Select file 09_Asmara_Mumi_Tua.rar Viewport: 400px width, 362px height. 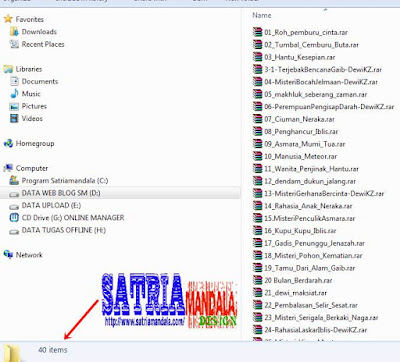pos(305,144)
